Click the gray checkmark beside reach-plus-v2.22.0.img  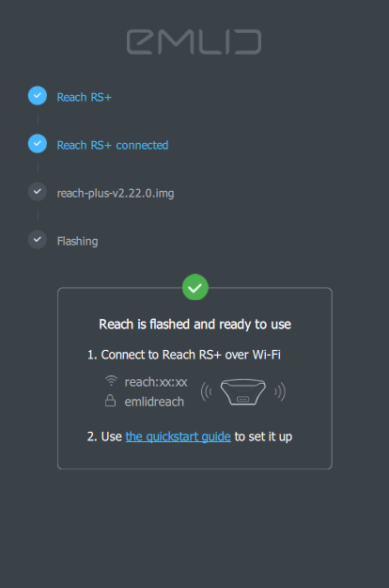click(x=38, y=192)
